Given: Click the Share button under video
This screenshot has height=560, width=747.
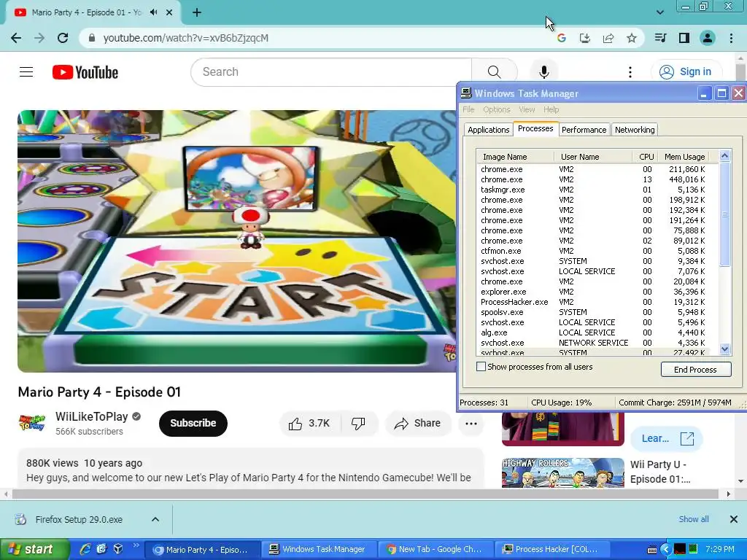Looking at the screenshot, I should pyautogui.click(x=418, y=424).
